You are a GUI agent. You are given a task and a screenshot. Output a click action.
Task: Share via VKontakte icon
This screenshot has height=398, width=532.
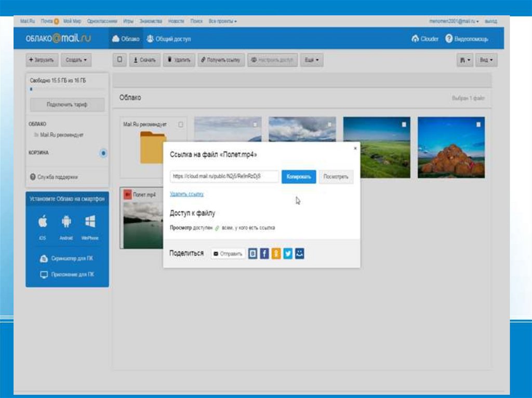point(252,253)
